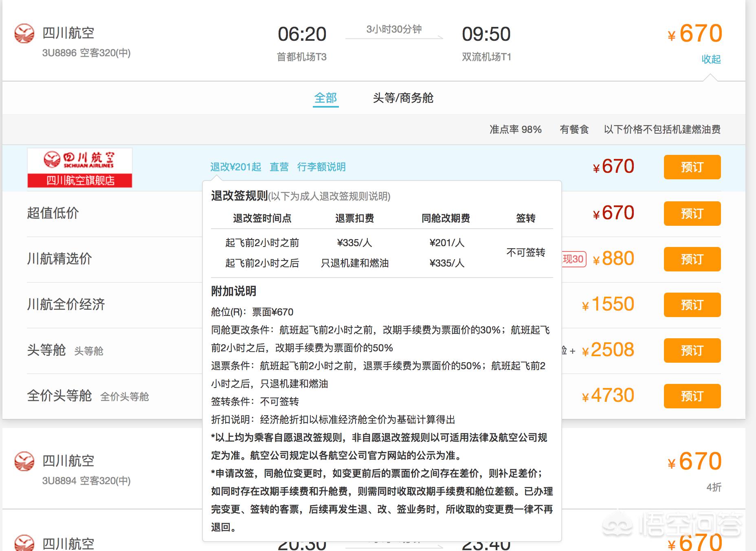756x551 pixels.
Task: Collapse the fare list via 收起
Action: (x=711, y=60)
